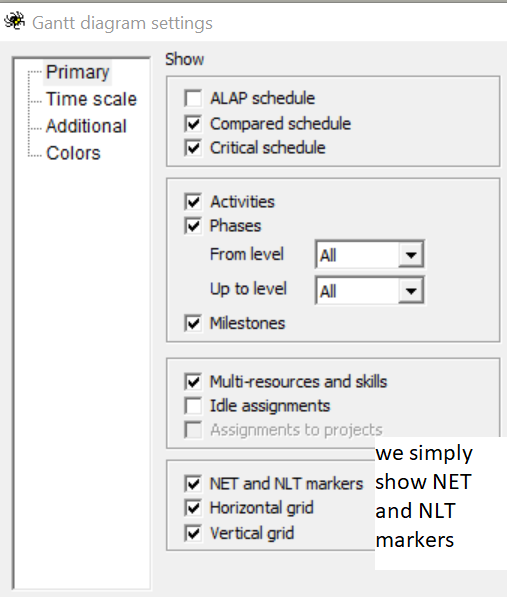Image resolution: width=507 pixels, height=597 pixels.
Task: Disable the Activities checkbox
Action: [193, 201]
